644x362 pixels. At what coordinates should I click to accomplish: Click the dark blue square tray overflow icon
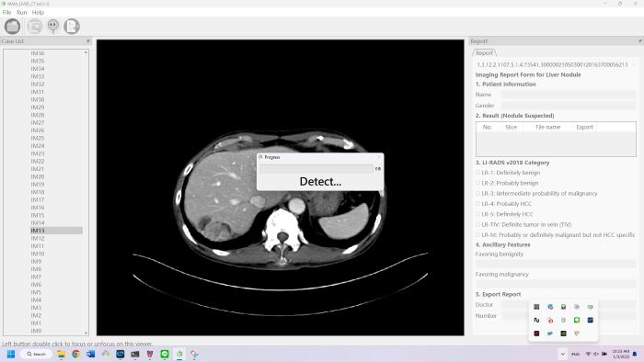[x=591, y=320]
